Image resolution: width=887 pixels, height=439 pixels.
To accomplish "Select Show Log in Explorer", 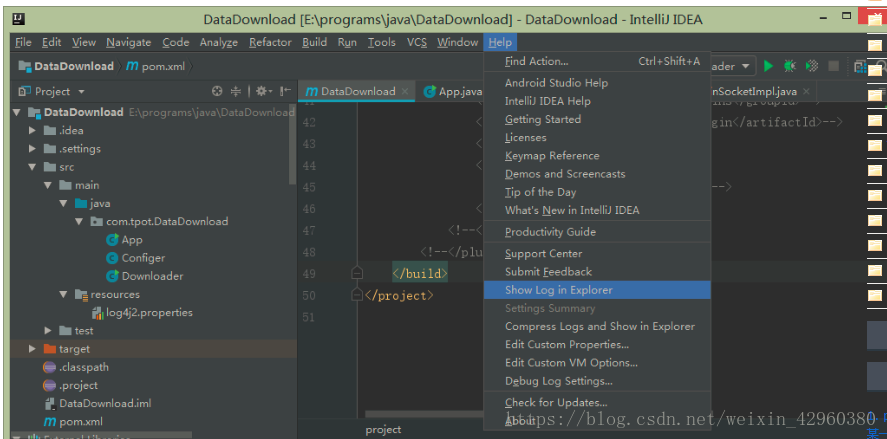I will pyautogui.click(x=597, y=290).
